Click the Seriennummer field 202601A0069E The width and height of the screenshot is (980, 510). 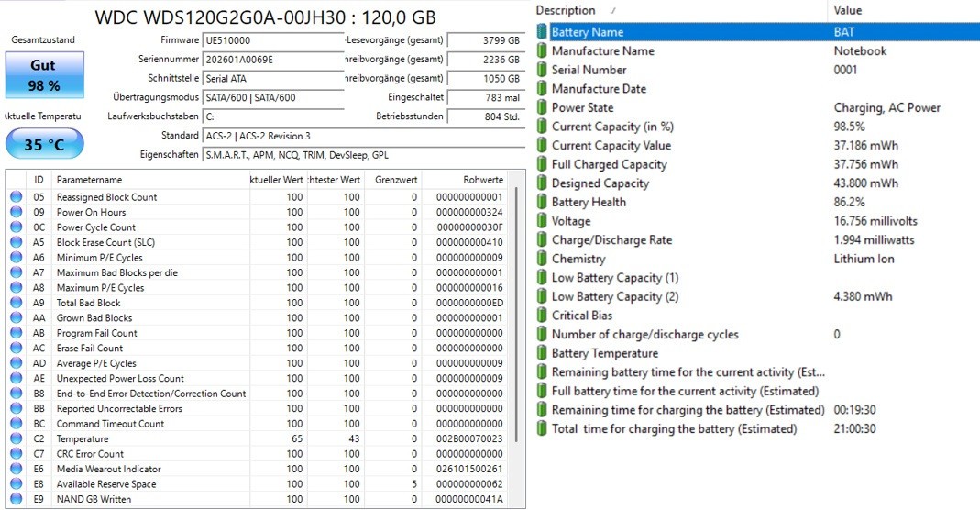pyautogui.click(x=274, y=60)
